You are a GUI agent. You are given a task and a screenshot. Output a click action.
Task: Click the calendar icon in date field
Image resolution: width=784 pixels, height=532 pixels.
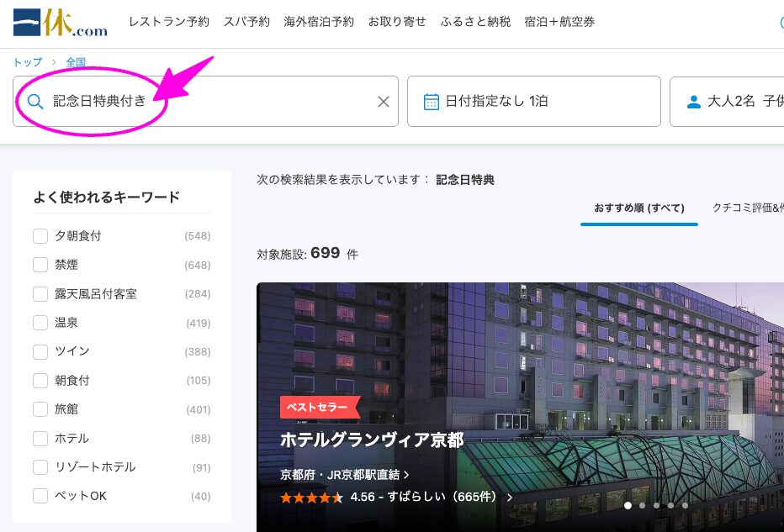[x=432, y=102]
